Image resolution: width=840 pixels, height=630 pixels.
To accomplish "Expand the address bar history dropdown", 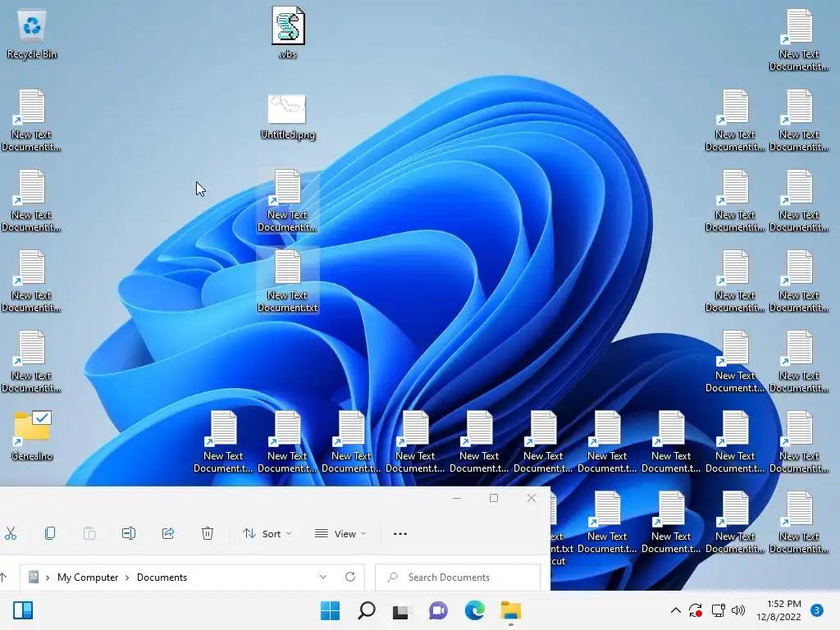I will (x=323, y=577).
